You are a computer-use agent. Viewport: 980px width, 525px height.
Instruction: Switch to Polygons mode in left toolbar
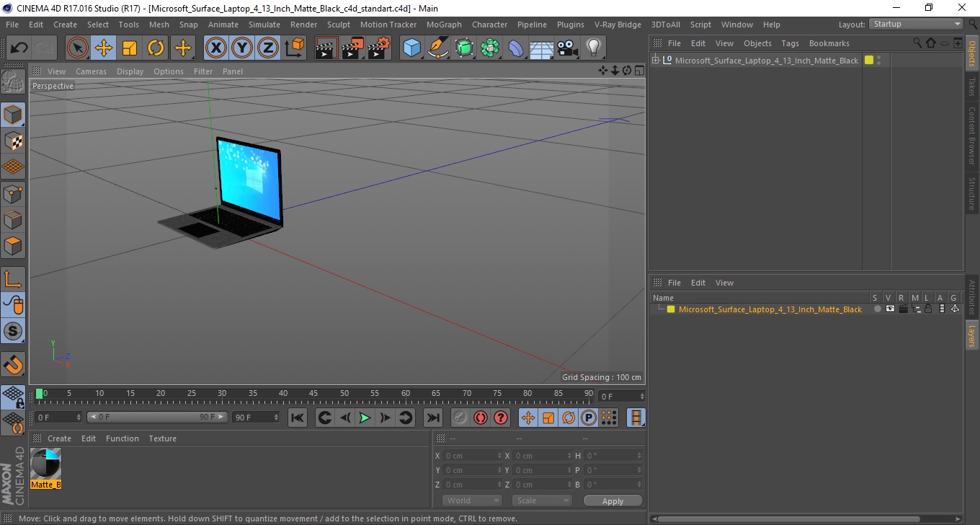(13, 245)
